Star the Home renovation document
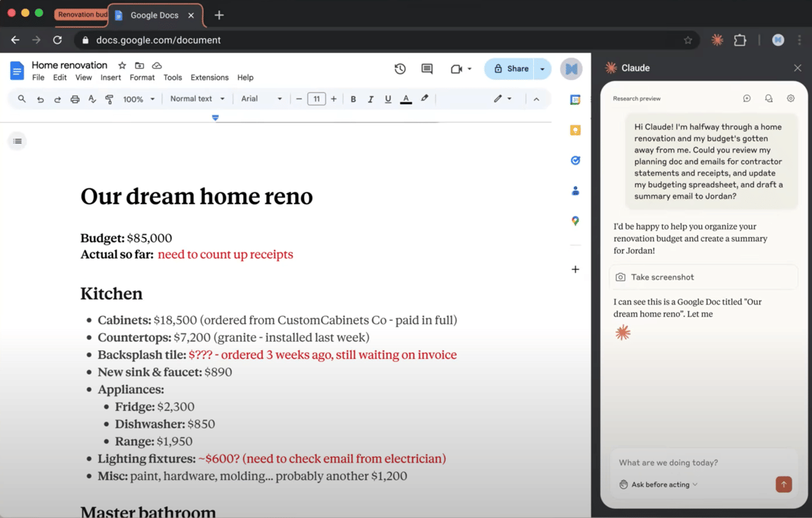This screenshot has height=518, width=812. pos(122,66)
